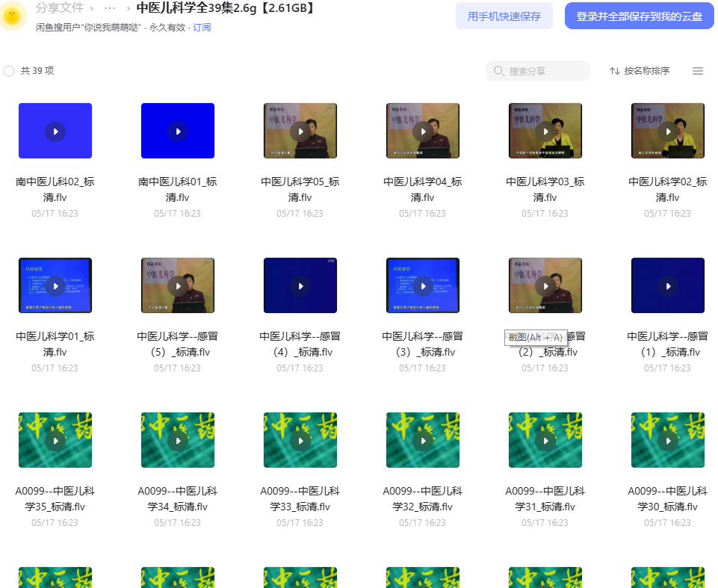Go to 分享文件 breadcrumb
The width and height of the screenshot is (718, 588).
[60, 7]
